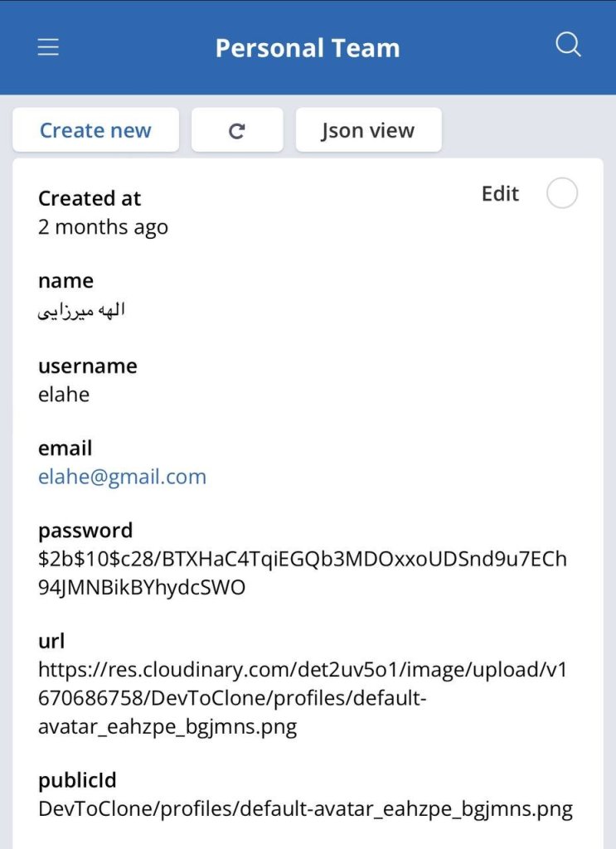The height and width of the screenshot is (849, 616).
Task: Click the username value 'elahe'
Action: [x=64, y=394]
